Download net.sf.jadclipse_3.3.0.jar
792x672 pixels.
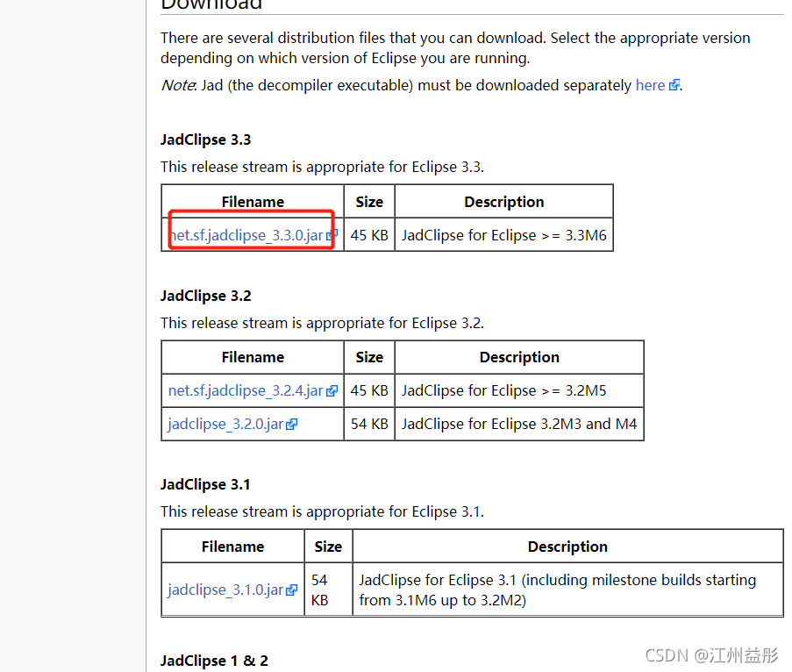(247, 235)
